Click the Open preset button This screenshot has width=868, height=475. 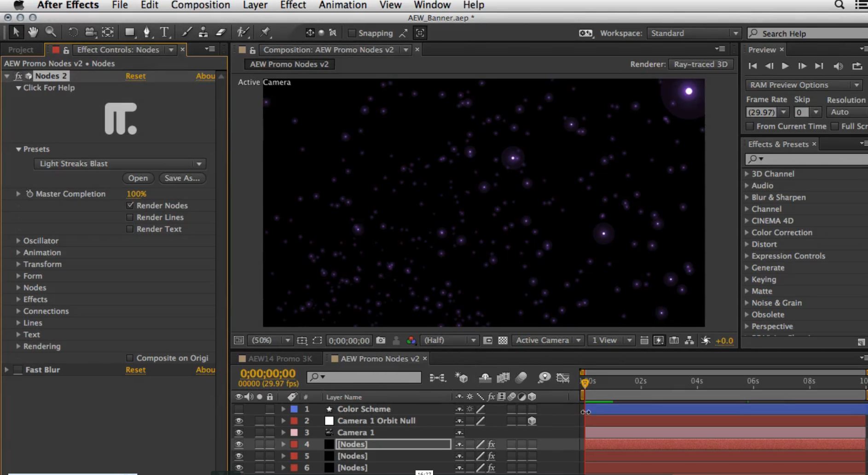[x=138, y=178]
